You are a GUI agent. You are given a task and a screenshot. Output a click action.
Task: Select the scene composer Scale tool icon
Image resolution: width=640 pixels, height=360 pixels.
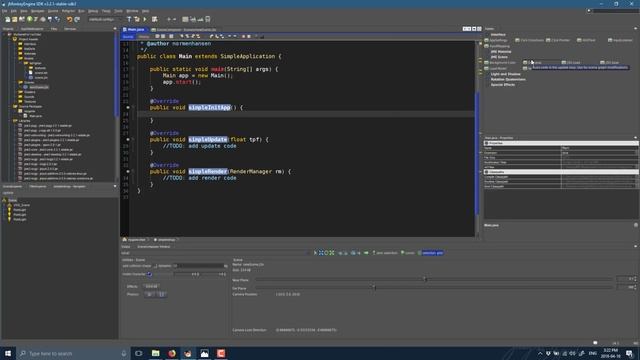click(x=332, y=253)
